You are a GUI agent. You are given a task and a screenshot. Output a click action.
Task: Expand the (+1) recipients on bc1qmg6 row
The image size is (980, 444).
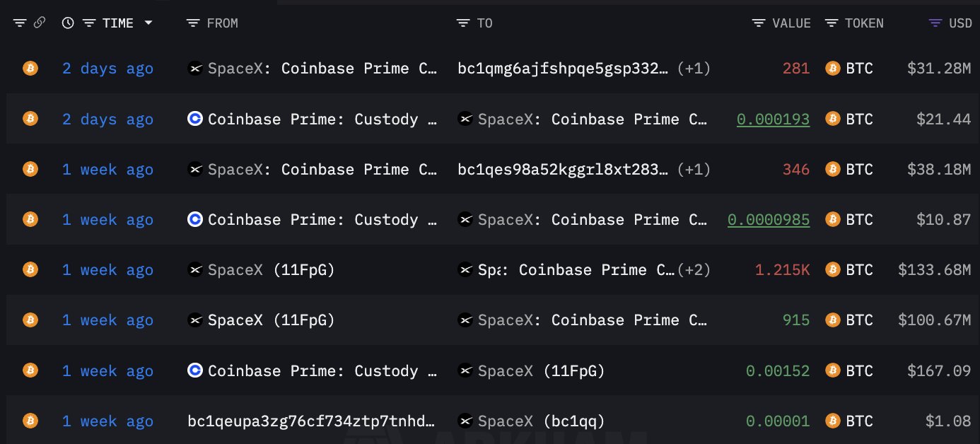point(693,69)
